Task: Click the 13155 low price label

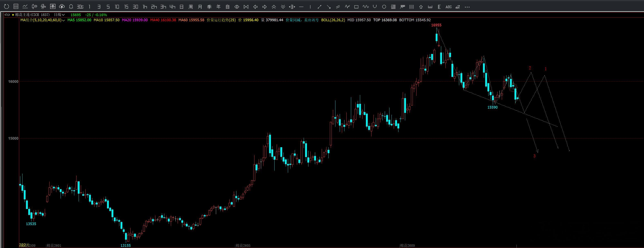Action: [125, 246]
